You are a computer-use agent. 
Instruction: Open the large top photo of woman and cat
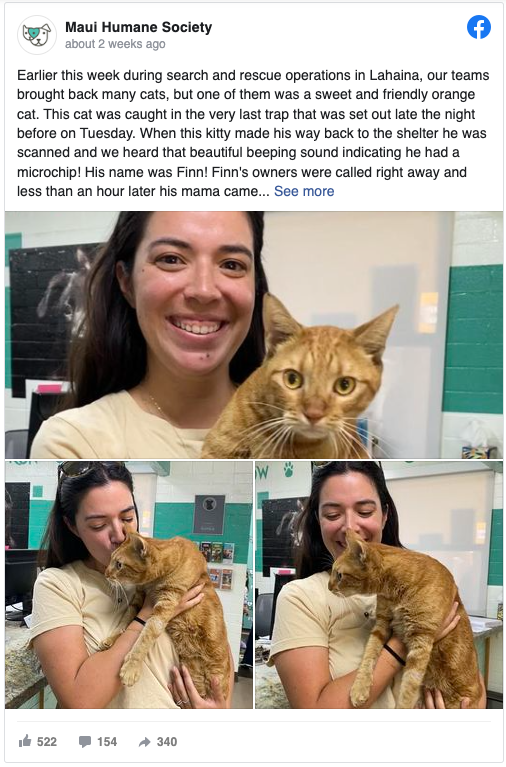253,335
